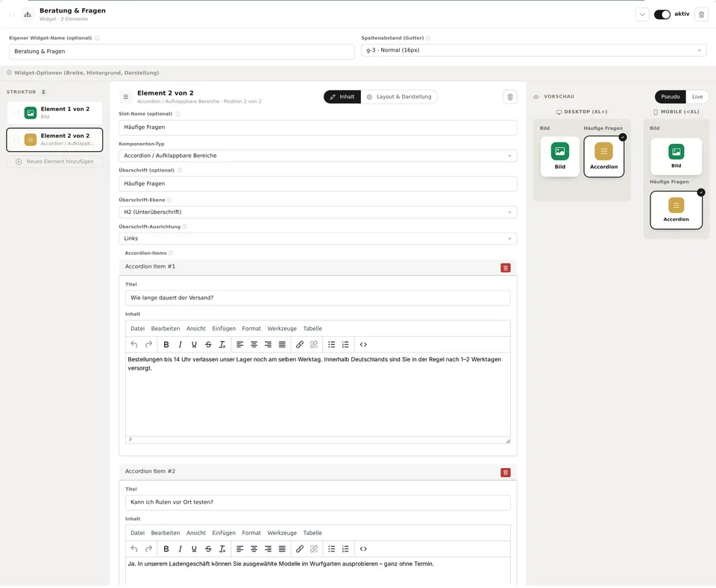Click into Item #1 Inhalt text area

click(318, 394)
